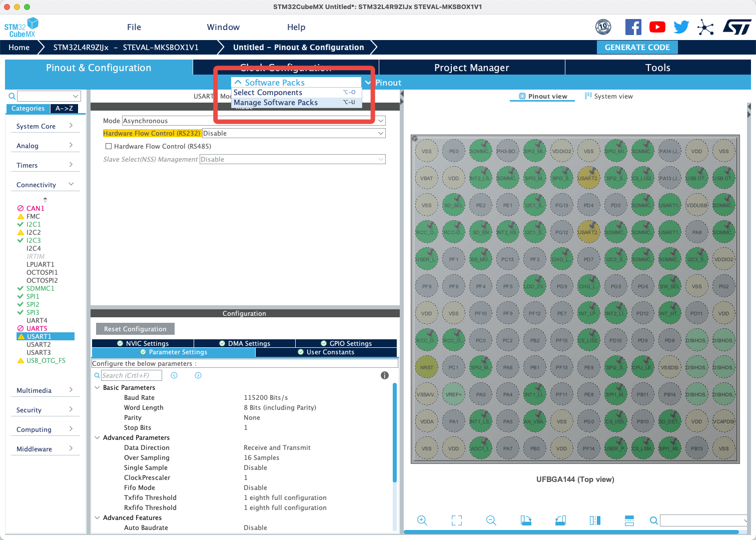The image size is (756, 540).
Task: Click the parameter list vertical scrollbar
Action: 395,432
